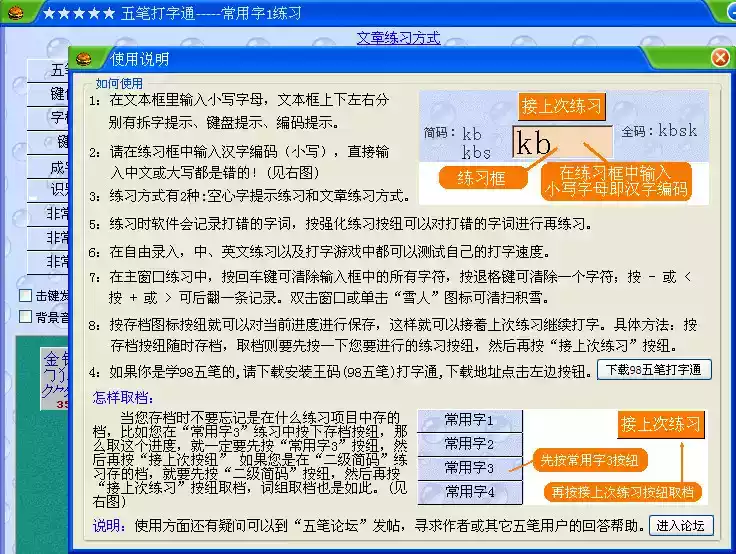
Task: Click 常用字1 in the lower illustration
Action: (x=470, y=420)
